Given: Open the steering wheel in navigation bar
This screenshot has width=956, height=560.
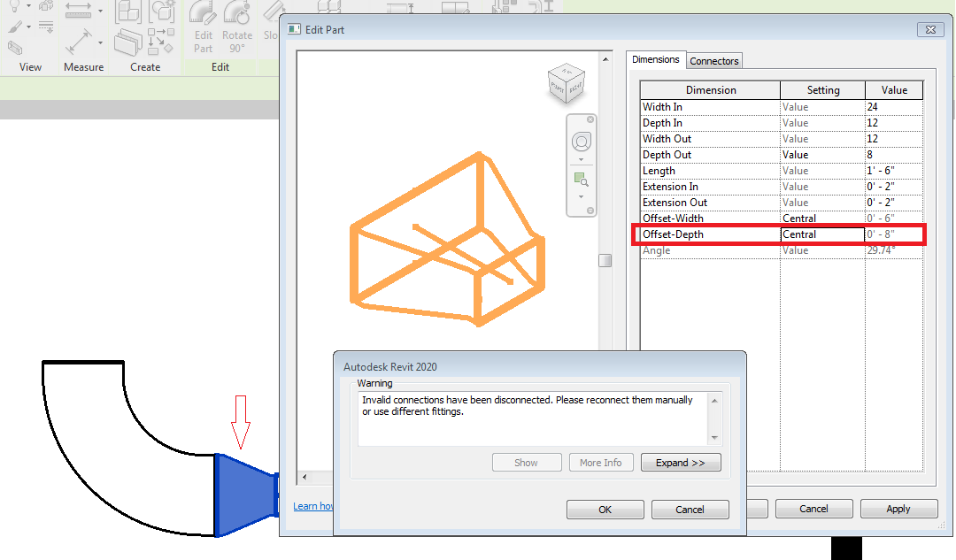Looking at the screenshot, I should (582, 140).
